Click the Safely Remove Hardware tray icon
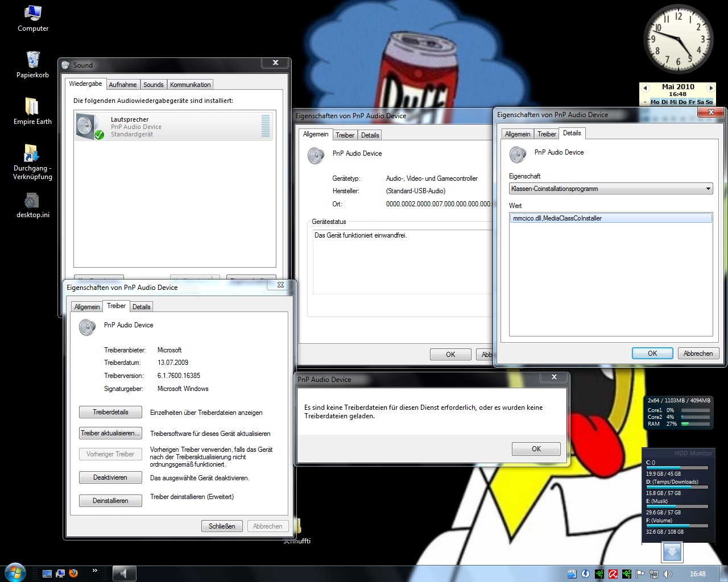 click(572, 574)
